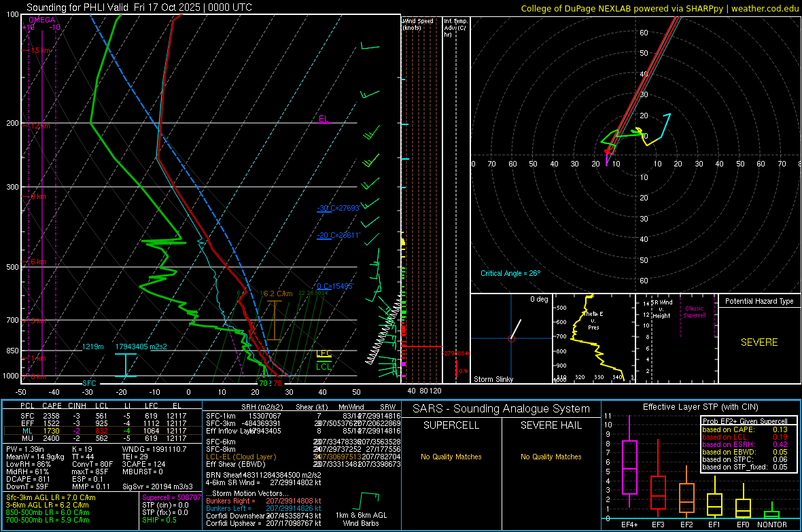Image resolution: width=802 pixels, height=532 pixels.
Task: Click the "Potential Hazard Type" header
Action: click(759, 301)
